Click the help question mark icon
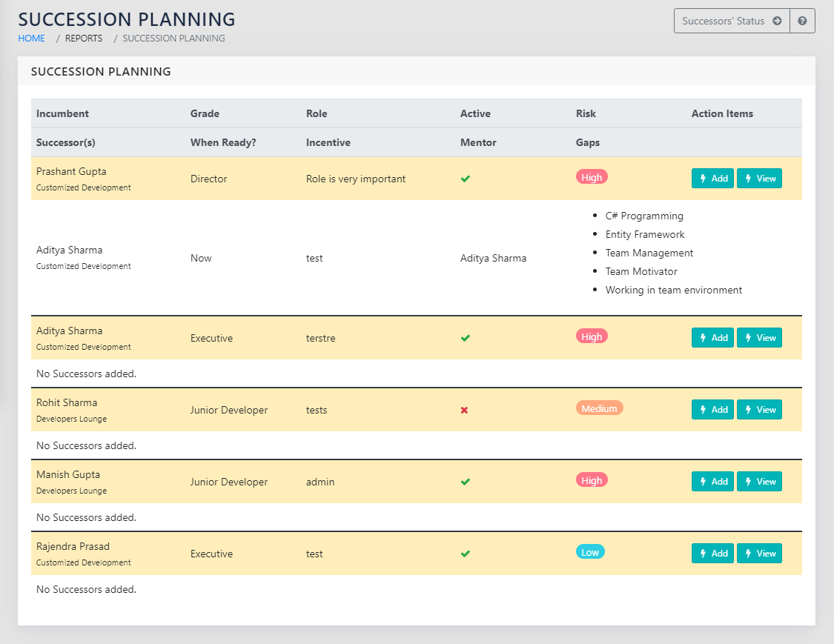Screen dimensions: 834x644 tap(802, 21)
